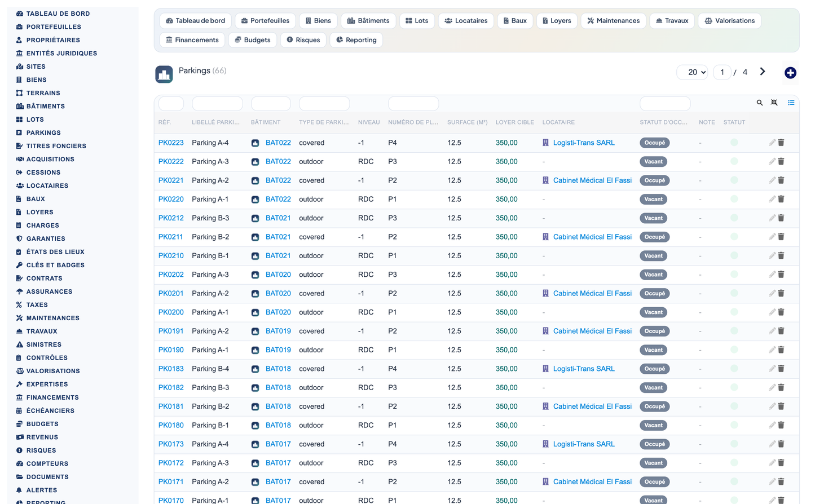Image resolution: width=815 pixels, height=504 pixels.
Task: Select Titres fonciers in the sidebar
Action: pos(56,146)
